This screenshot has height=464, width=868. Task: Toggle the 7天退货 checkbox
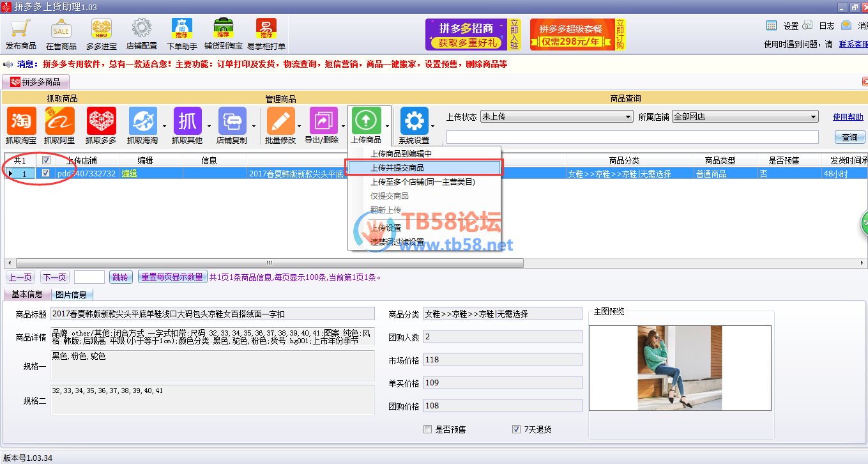516,429
